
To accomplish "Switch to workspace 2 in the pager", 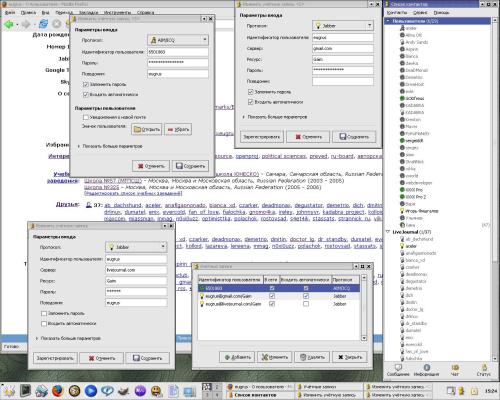I will [217, 387].
